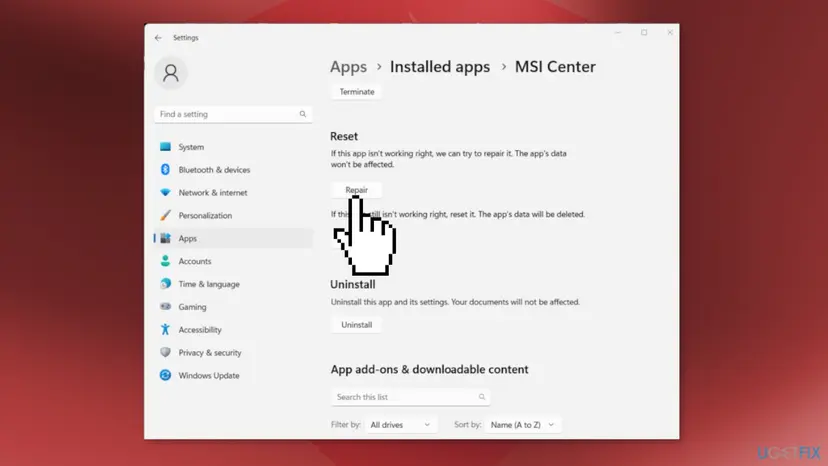Select the Apps sidebar icon
The width and height of the screenshot is (828, 466).
[165, 238]
